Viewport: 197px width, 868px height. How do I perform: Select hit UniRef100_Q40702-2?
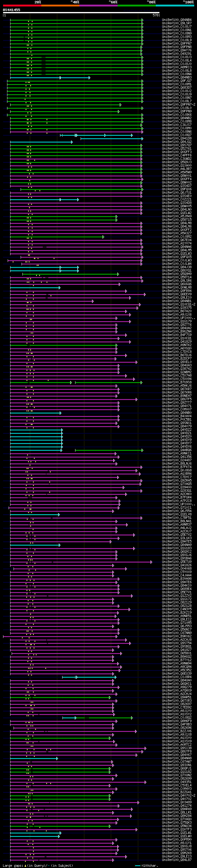tap(179, 796)
